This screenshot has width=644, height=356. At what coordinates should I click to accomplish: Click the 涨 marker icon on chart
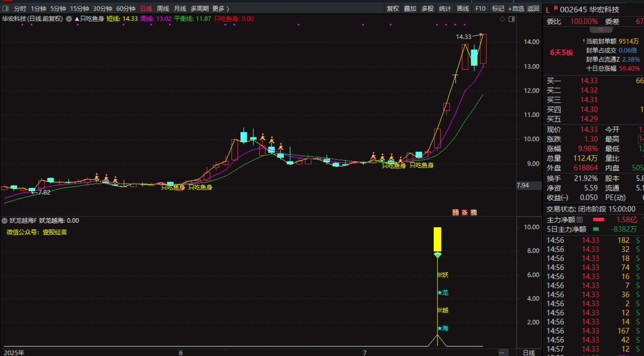464,213
